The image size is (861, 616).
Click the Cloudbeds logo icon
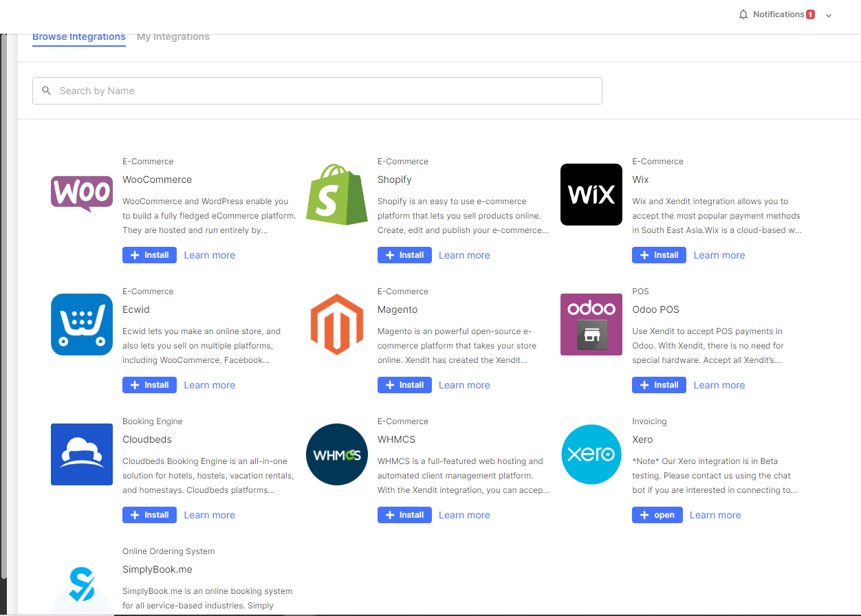[81, 454]
